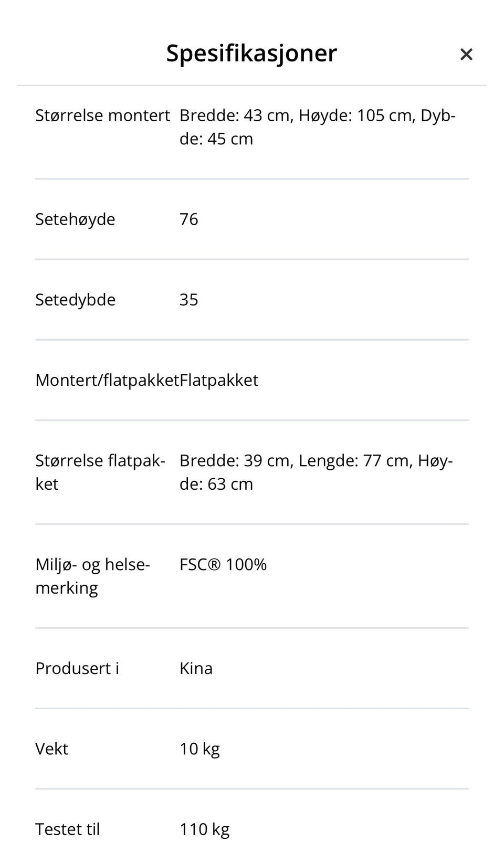Viewport: 504px width, 842px height.
Task: Select the Montert/flatpakket label
Action: (107, 380)
